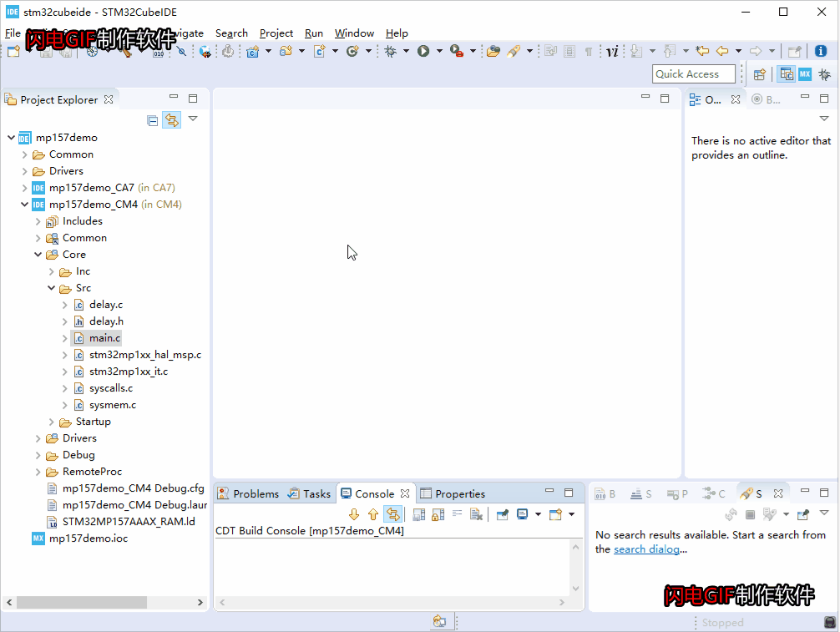Click the Pin Console icon
The height and width of the screenshot is (632, 840).
[x=503, y=515]
